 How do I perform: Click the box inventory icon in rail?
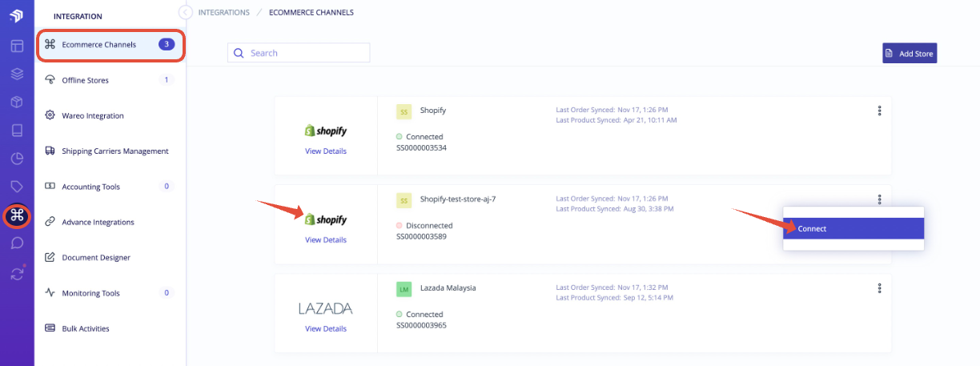click(x=17, y=103)
